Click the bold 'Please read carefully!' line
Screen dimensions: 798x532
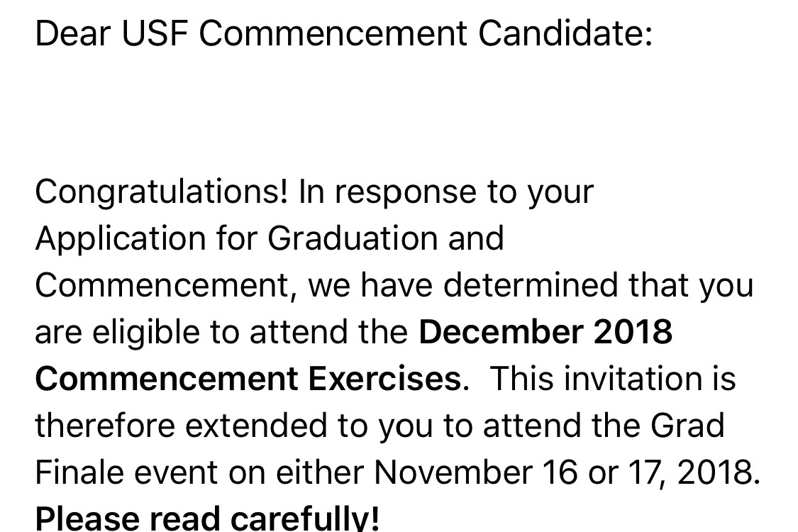pos(207,519)
